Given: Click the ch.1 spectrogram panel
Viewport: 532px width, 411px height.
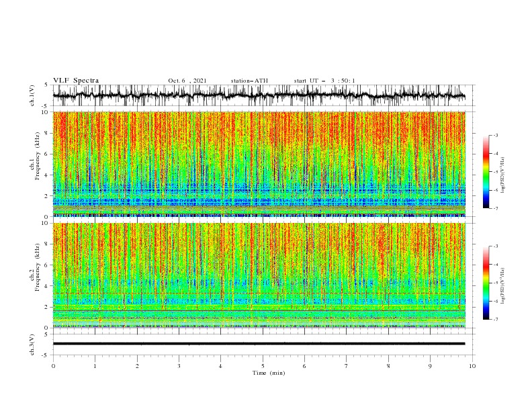Looking at the screenshot, I should pos(259,164).
